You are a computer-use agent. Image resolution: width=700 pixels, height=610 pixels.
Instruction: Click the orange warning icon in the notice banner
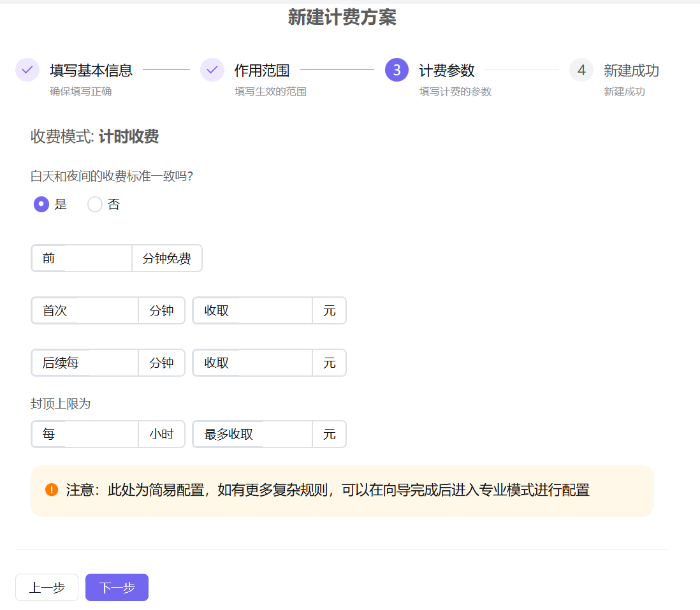tap(52, 490)
